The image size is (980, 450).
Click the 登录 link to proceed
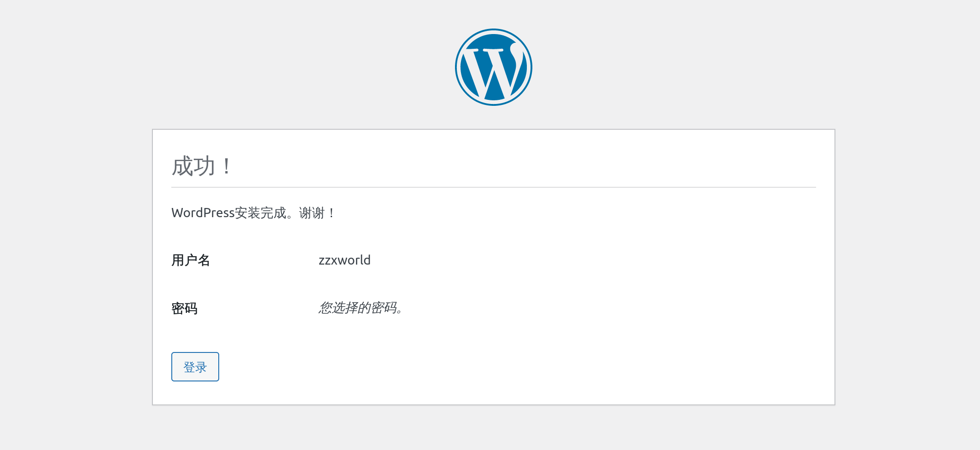point(195,367)
